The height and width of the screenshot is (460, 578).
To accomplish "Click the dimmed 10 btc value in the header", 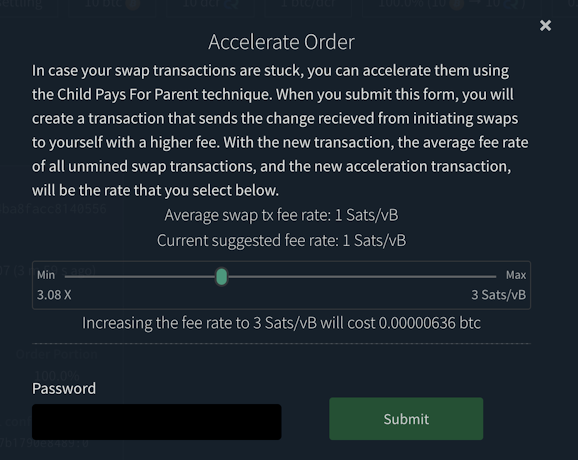I will tap(112, 4).
